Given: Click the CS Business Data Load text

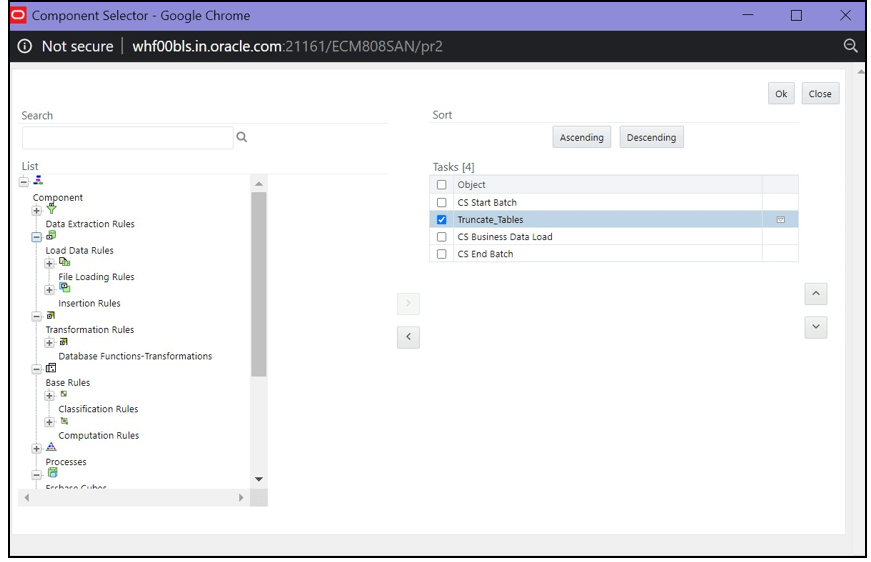Looking at the screenshot, I should (505, 237).
